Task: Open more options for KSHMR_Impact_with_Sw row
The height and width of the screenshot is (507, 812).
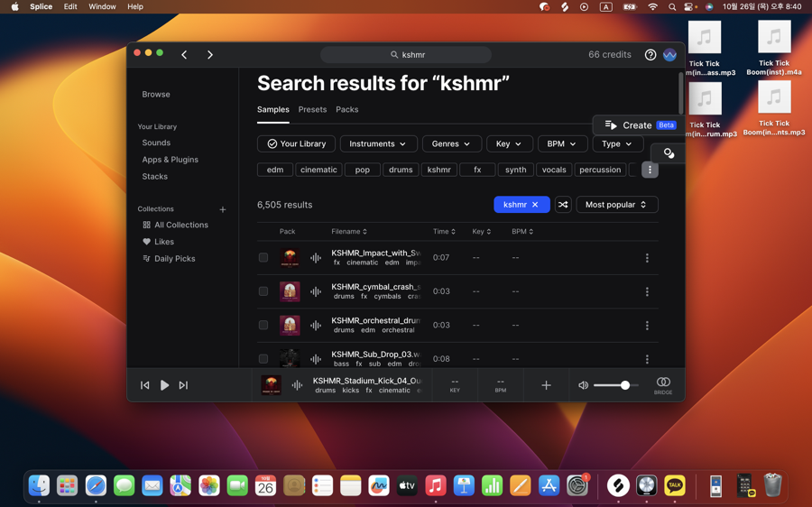Action: pos(647,258)
